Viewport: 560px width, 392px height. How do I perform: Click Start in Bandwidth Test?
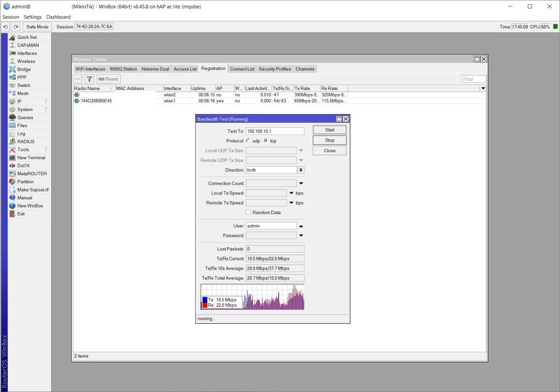tap(329, 130)
